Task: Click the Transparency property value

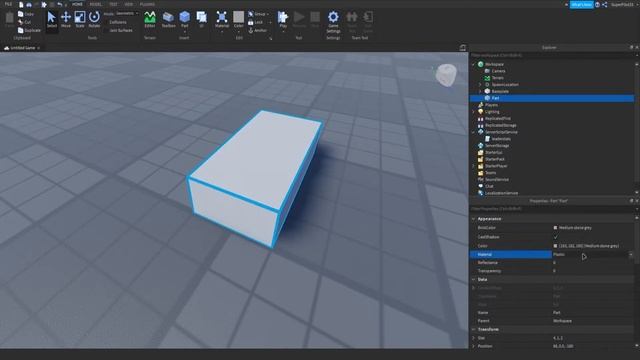Action: pos(593,271)
